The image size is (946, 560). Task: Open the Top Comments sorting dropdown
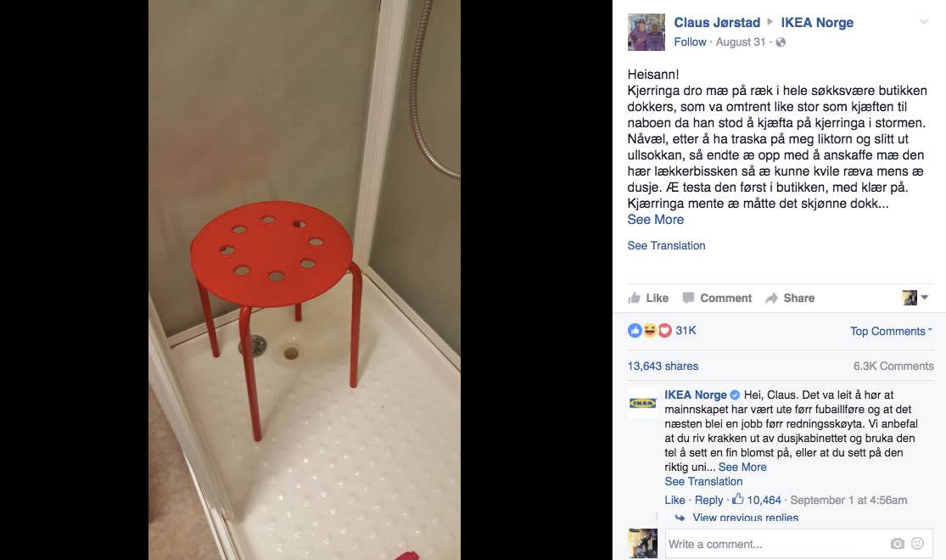[891, 331]
